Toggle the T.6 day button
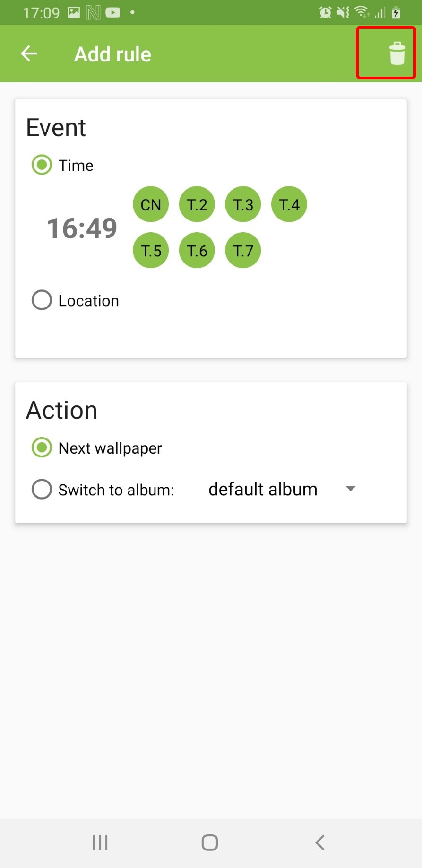This screenshot has height=868, width=422. point(197,251)
